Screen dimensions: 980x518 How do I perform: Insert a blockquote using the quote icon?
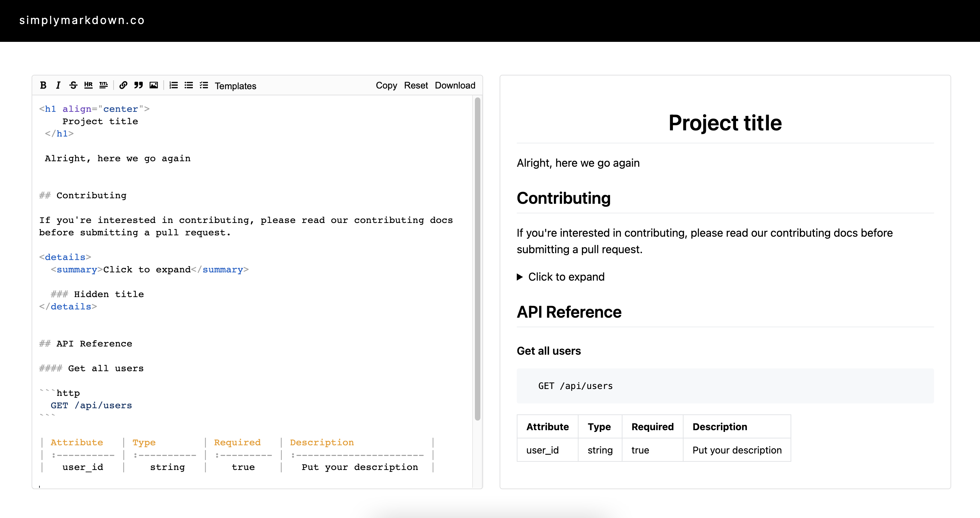(x=139, y=85)
